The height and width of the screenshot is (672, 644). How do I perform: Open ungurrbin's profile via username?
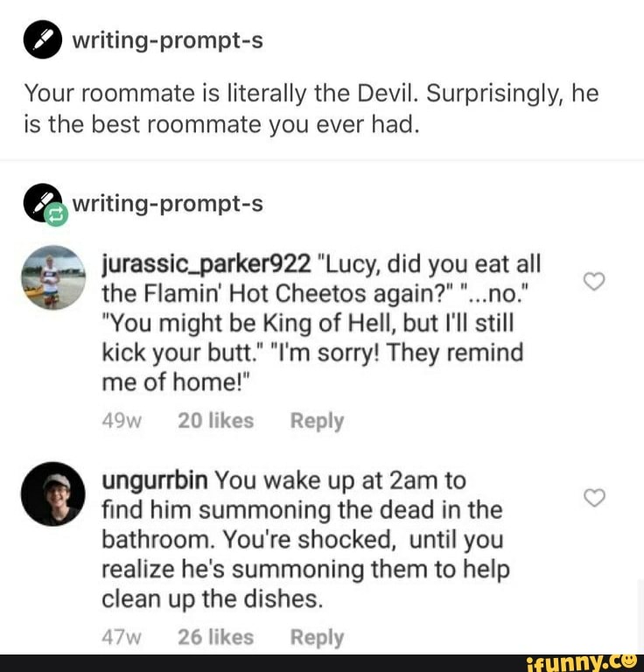tap(155, 480)
